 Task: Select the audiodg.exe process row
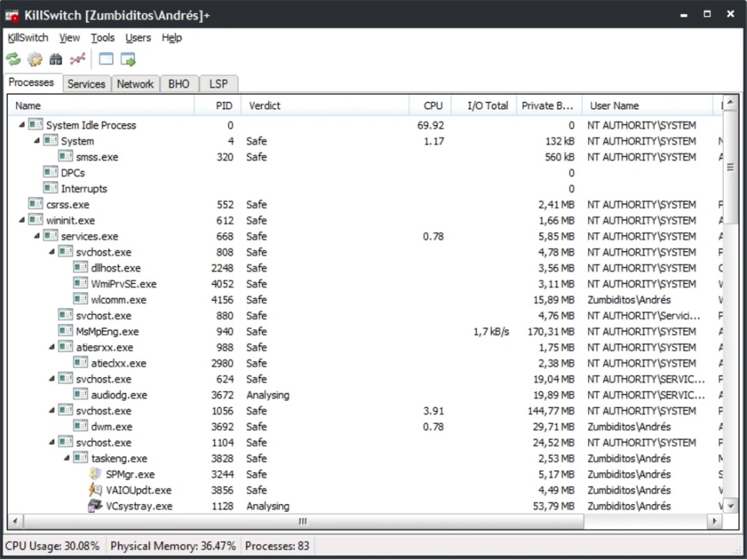pos(118,395)
